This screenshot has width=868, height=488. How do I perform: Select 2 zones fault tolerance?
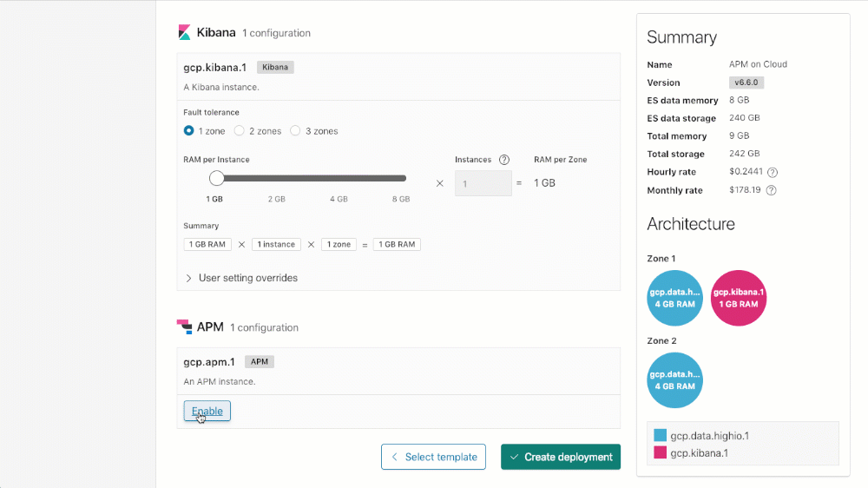(240, 131)
